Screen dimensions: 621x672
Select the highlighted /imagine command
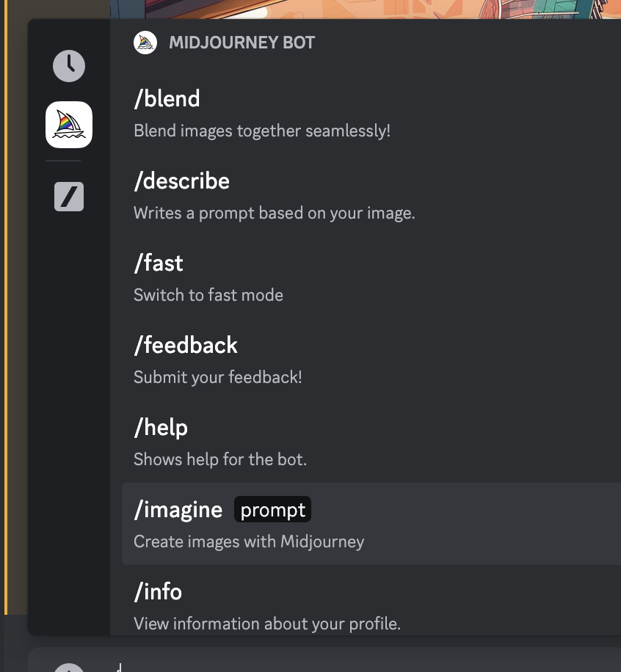[x=371, y=524]
